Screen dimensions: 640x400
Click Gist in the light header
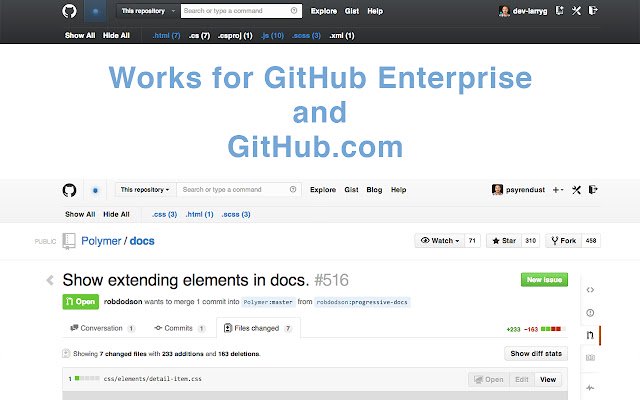(351, 190)
